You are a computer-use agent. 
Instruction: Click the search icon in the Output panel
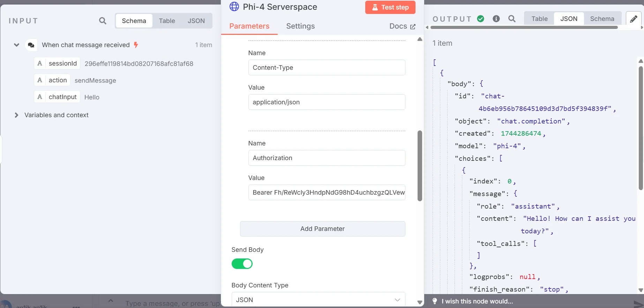pyautogui.click(x=512, y=19)
